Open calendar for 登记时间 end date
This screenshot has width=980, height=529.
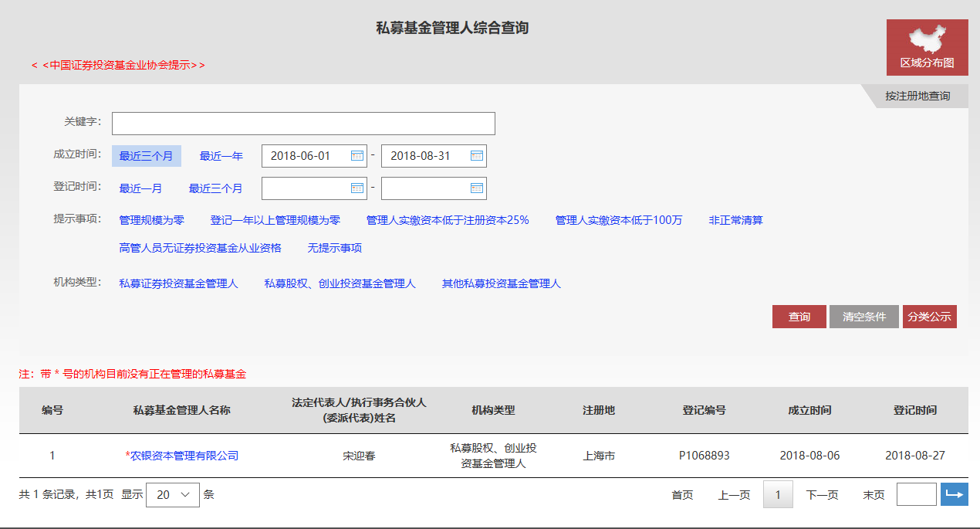(476, 188)
